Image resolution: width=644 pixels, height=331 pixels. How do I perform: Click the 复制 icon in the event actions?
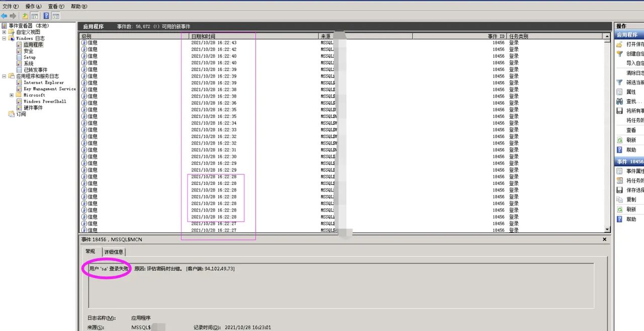pos(620,200)
